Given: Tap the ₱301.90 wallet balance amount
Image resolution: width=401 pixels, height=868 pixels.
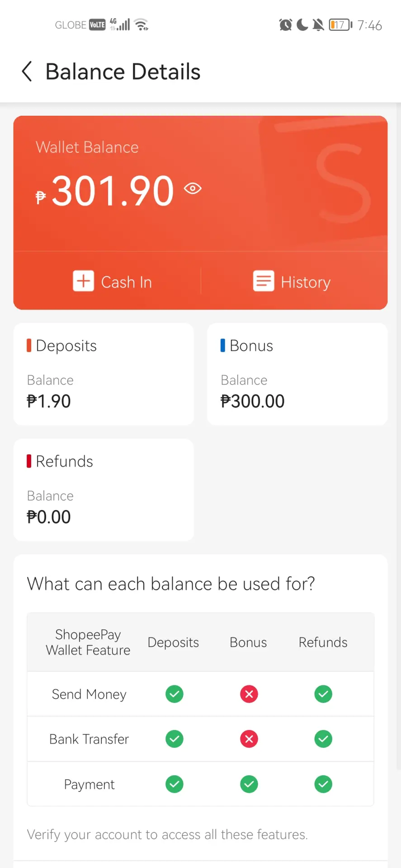Looking at the screenshot, I should [105, 191].
